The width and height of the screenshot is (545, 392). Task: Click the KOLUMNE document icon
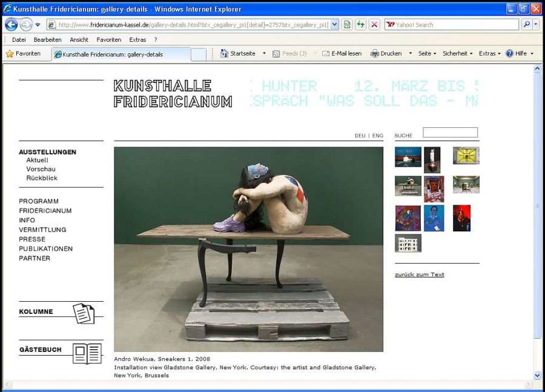click(x=84, y=313)
